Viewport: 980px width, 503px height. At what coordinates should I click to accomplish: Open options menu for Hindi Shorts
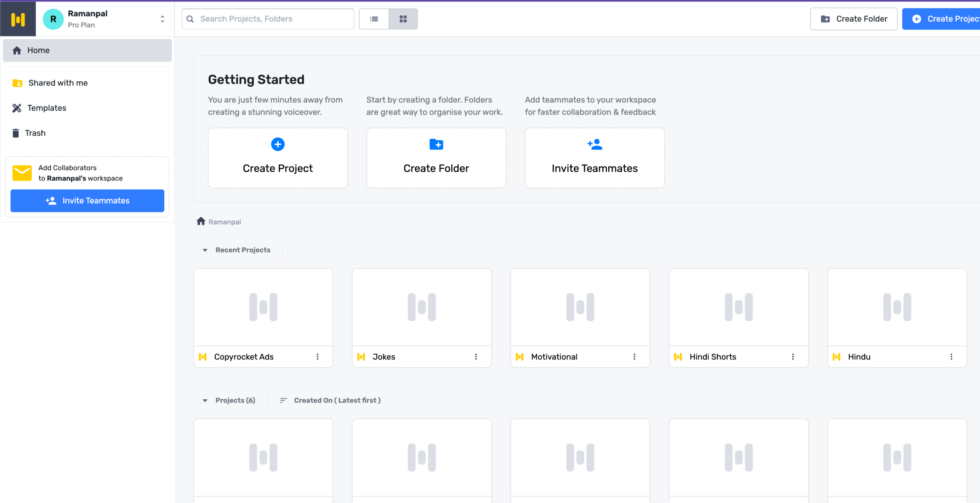[793, 357]
